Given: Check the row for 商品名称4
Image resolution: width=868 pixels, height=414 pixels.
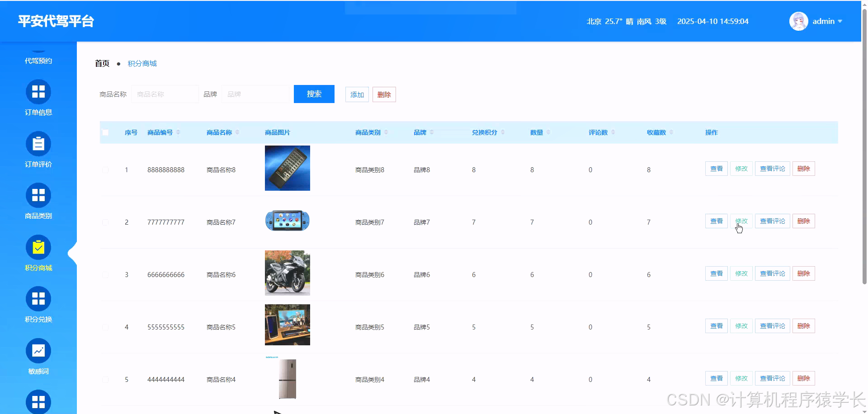Looking at the screenshot, I should coord(105,380).
